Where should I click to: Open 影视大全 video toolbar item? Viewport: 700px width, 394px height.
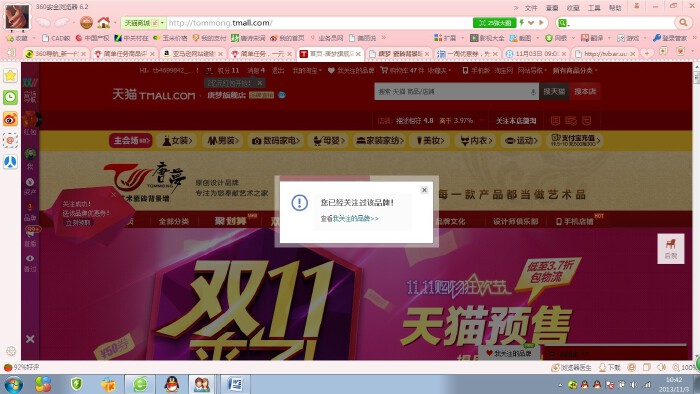(x=487, y=38)
